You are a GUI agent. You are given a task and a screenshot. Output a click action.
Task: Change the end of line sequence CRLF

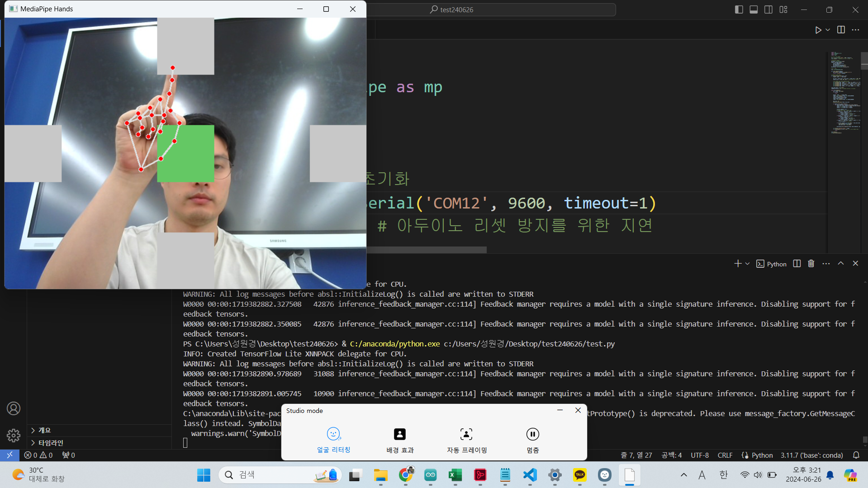[725, 455]
